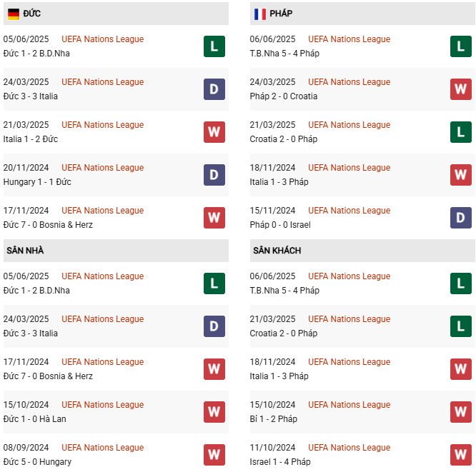The height and width of the screenshot is (472, 476).
Task: Click W badge for Pháp 2 - 0 Croatia
Action: [x=461, y=89]
